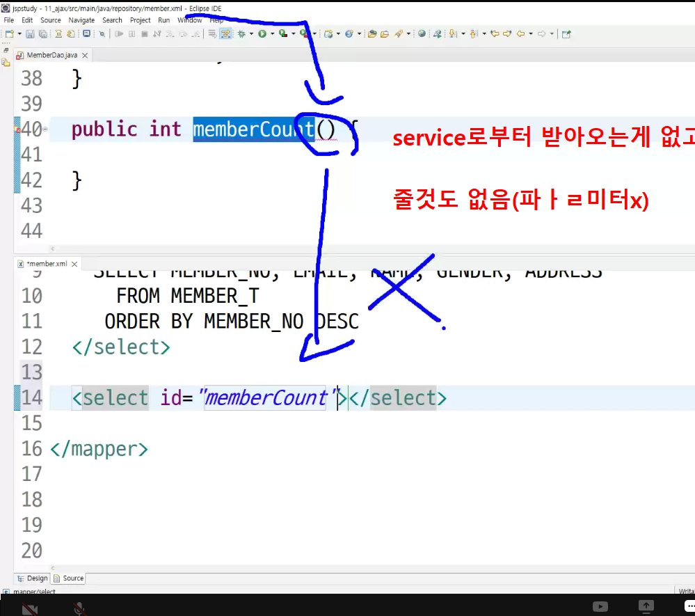The image size is (695, 616).
Task: Click the Step Over icon
Action: pyautogui.click(x=182, y=33)
